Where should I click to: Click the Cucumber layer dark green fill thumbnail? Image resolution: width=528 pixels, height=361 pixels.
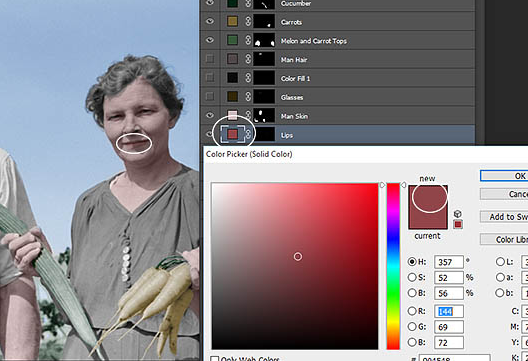point(232,3)
